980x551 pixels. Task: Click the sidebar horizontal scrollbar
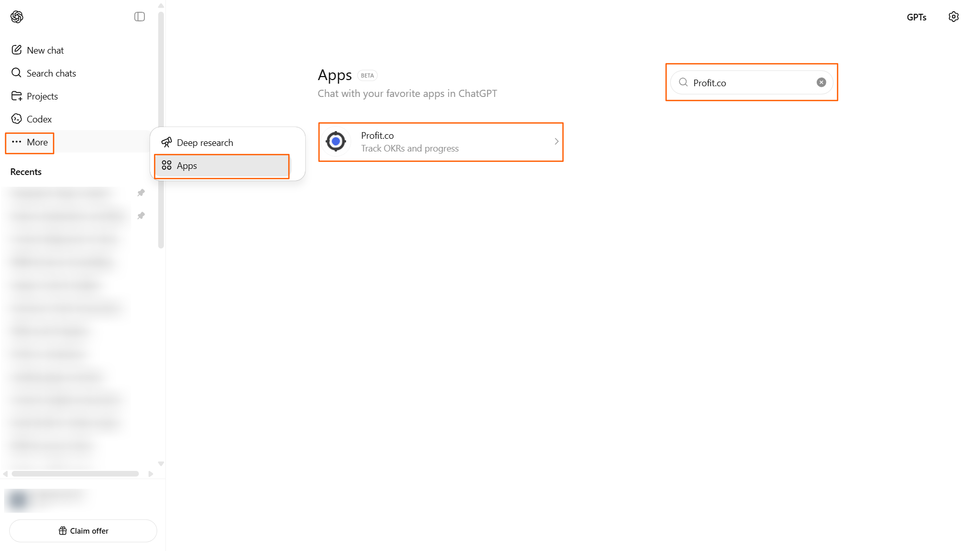(x=75, y=474)
